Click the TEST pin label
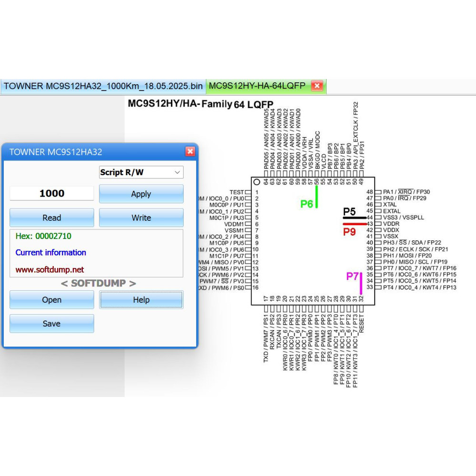 pyautogui.click(x=237, y=192)
